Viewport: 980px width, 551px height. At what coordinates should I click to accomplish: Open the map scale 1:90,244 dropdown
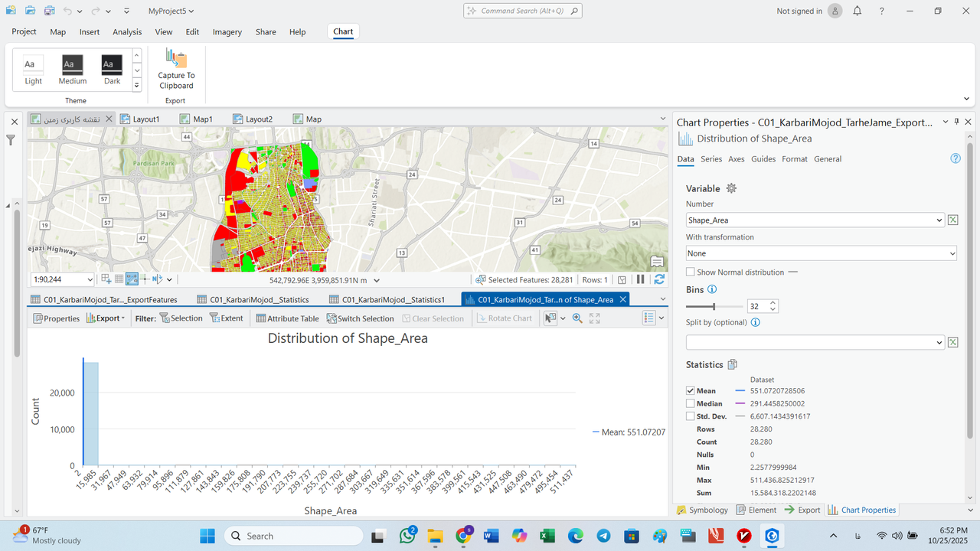(x=90, y=280)
